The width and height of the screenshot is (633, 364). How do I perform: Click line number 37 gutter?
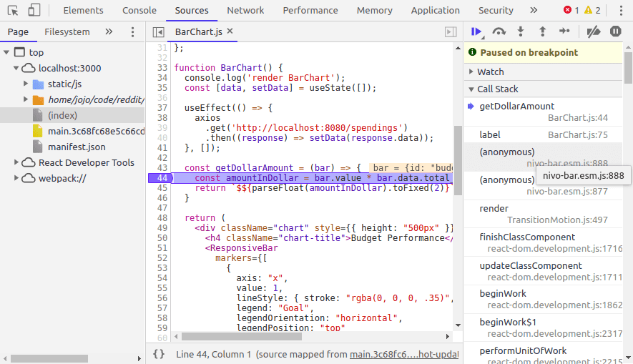(162, 108)
